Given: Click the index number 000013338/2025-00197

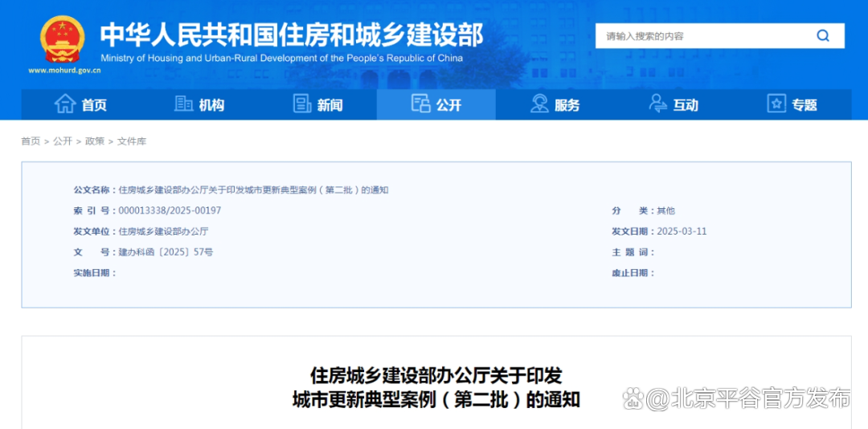Looking at the screenshot, I should click(x=170, y=210).
